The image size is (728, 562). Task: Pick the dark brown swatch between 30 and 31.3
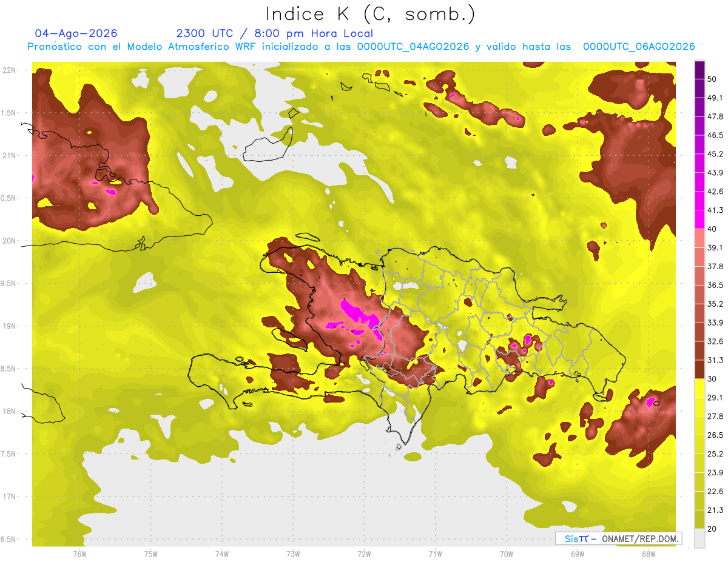pos(699,369)
